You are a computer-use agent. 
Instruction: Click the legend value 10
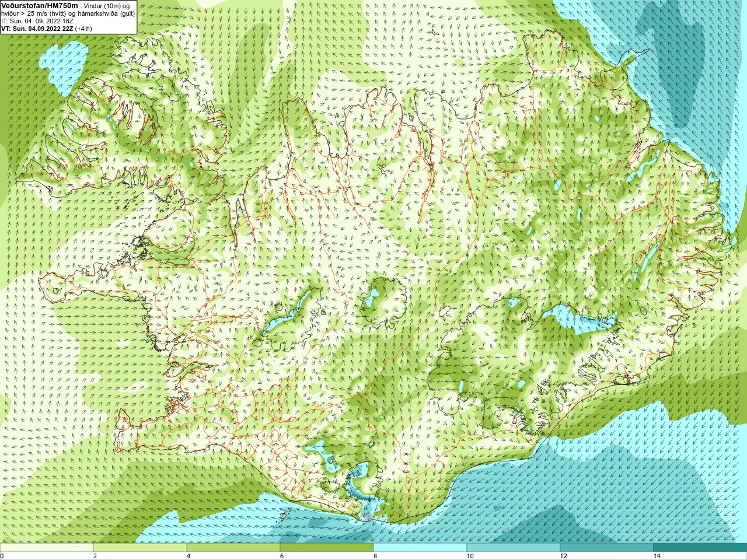point(470,556)
